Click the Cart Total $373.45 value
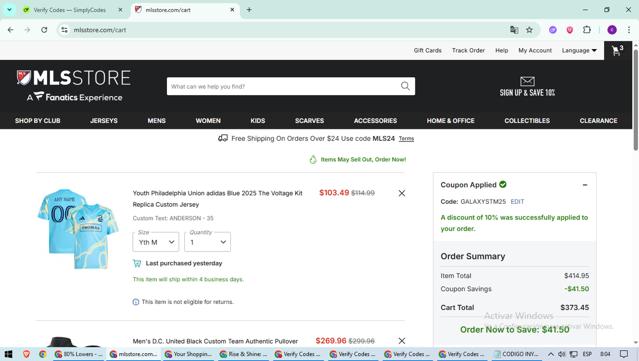This screenshot has width=639, height=361. [575, 308]
